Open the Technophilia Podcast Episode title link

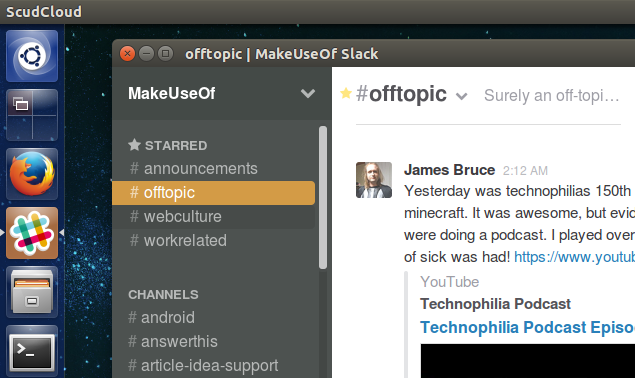pos(527,327)
